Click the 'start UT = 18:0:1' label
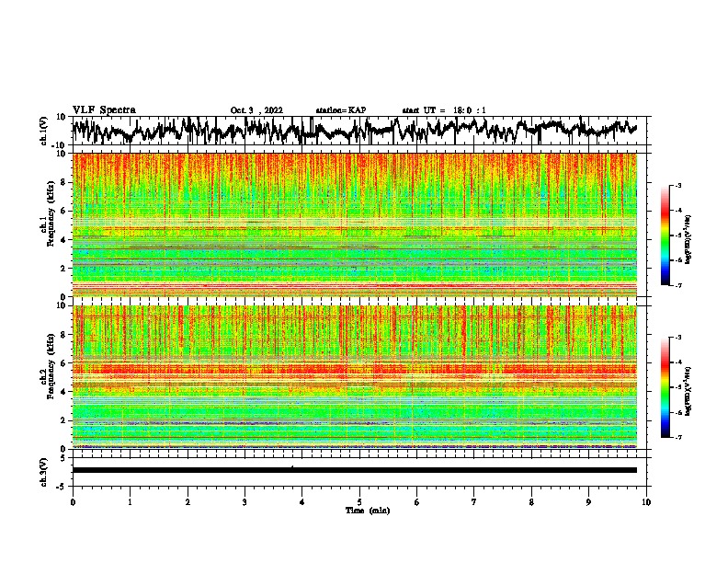Viewport: 728px width, 563px height. point(444,110)
